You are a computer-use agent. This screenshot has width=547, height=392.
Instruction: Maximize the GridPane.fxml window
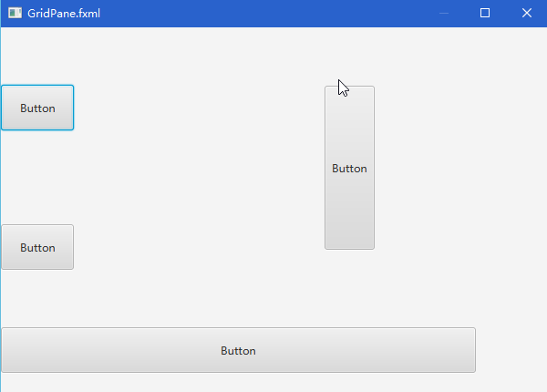[x=485, y=14]
